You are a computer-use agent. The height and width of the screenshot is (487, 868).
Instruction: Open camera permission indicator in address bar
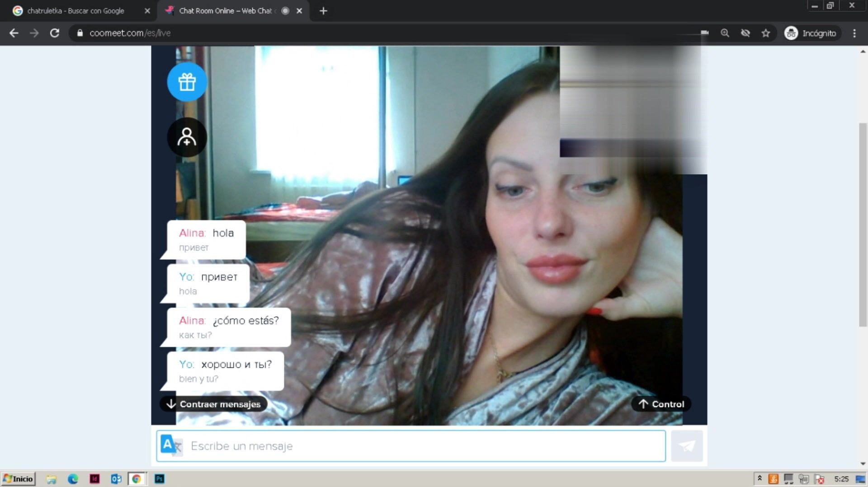pyautogui.click(x=704, y=33)
